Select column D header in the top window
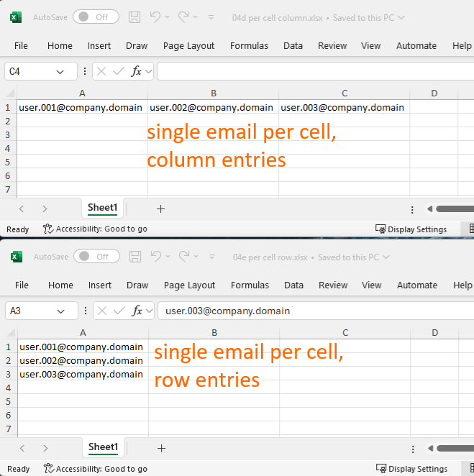Screen dimensions: 474x476 click(x=434, y=93)
